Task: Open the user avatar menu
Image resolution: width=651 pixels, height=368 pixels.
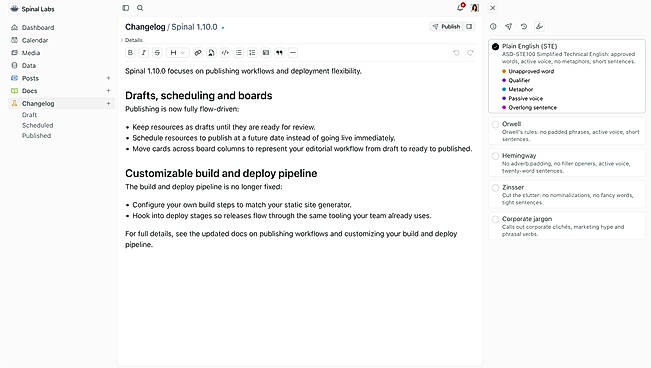Action: [x=475, y=8]
